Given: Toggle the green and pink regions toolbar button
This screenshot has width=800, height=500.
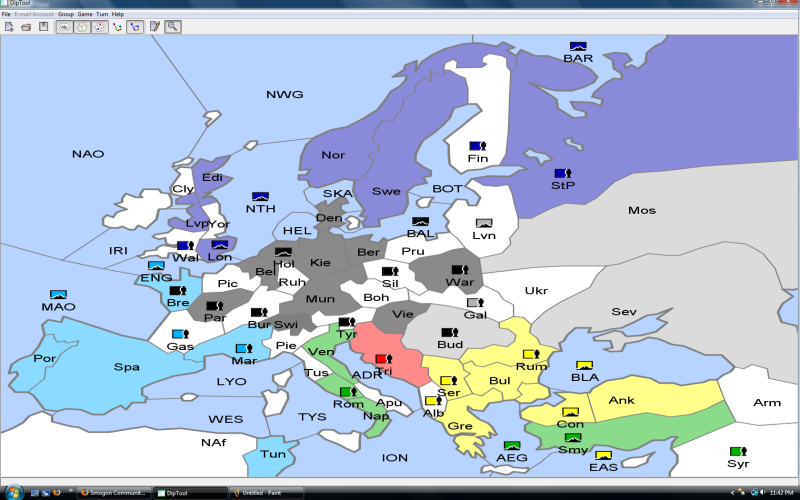Looking at the screenshot, I should (x=81, y=26).
